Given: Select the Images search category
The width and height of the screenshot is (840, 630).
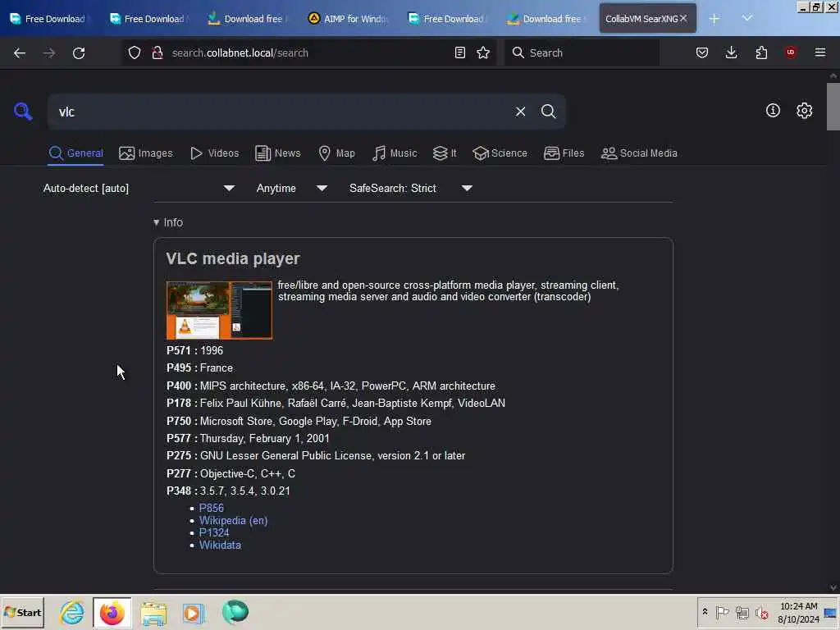Looking at the screenshot, I should point(146,153).
